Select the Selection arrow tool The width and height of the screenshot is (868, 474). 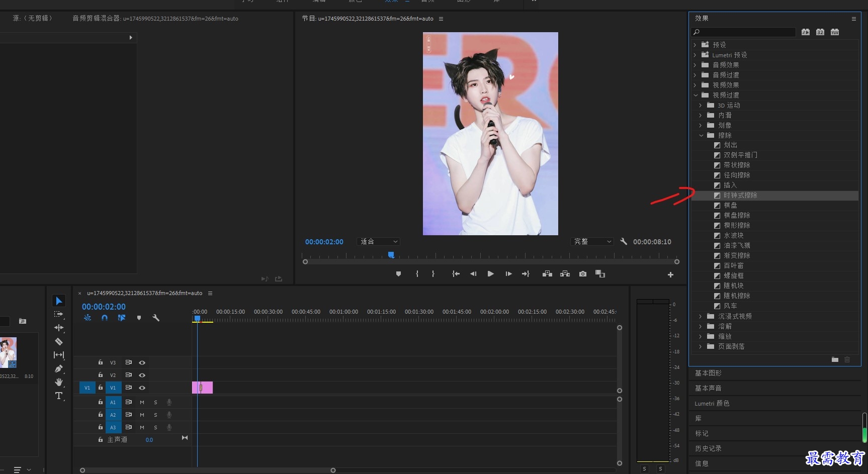pos(59,301)
